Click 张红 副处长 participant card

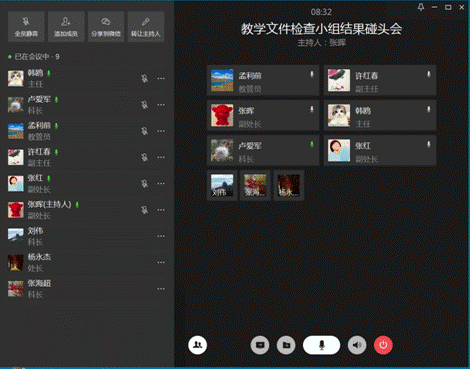pos(380,150)
